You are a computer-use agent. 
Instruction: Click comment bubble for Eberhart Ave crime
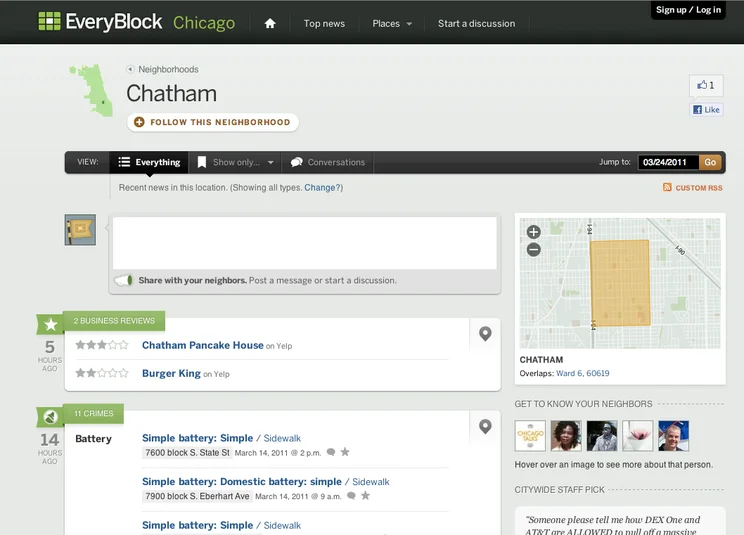click(x=352, y=496)
